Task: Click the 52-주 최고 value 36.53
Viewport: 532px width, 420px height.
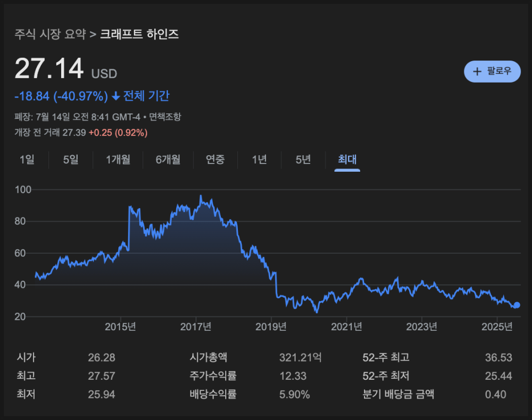Action: [498, 358]
